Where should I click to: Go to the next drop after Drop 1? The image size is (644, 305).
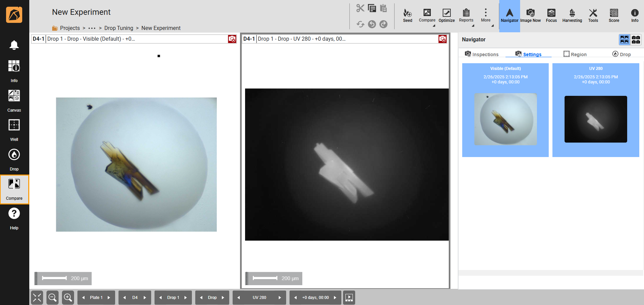coord(185,298)
